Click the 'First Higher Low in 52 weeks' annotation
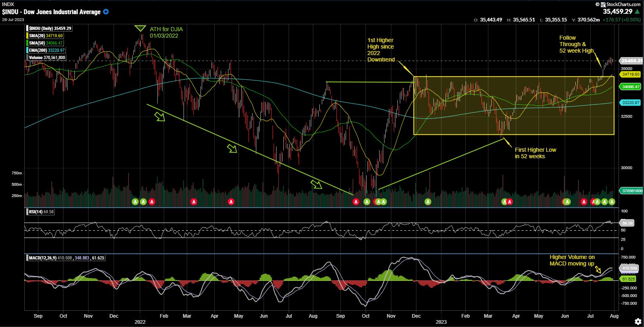The width and height of the screenshot is (644, 327). click(535, 153)
